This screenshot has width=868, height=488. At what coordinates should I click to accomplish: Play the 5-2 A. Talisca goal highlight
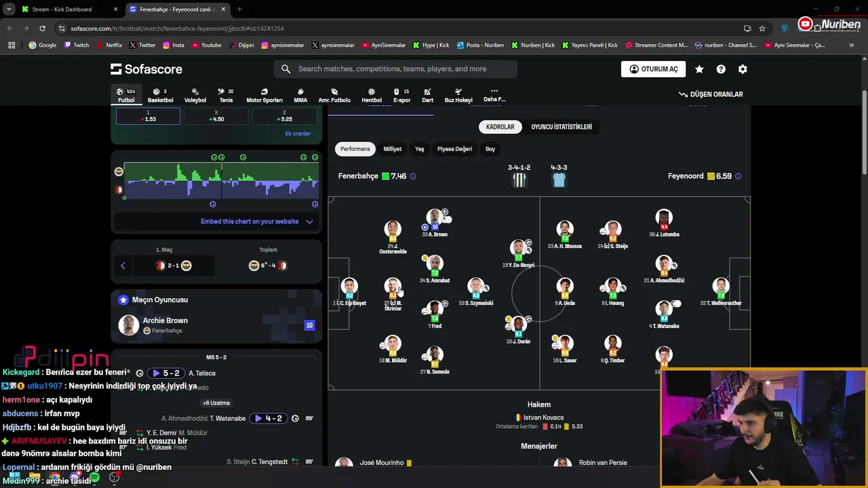pyautogui.click(x=166, y=373)
